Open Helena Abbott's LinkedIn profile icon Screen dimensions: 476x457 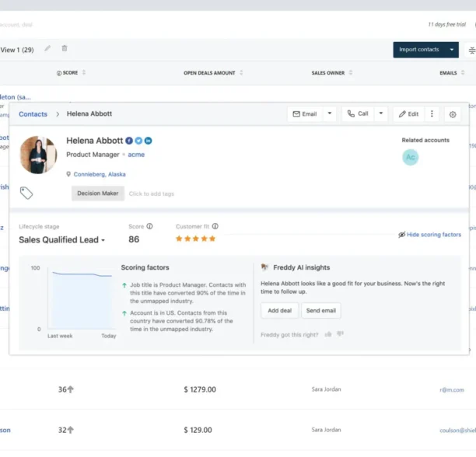coord(148,141)
